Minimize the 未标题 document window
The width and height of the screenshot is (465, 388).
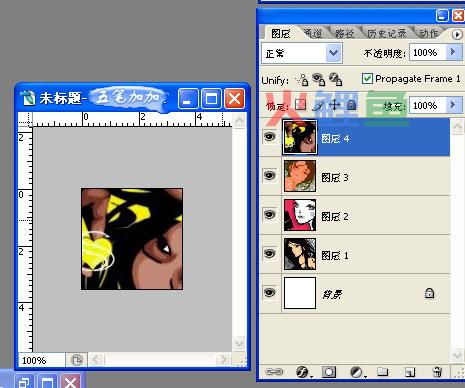click(x=188, y=99)
